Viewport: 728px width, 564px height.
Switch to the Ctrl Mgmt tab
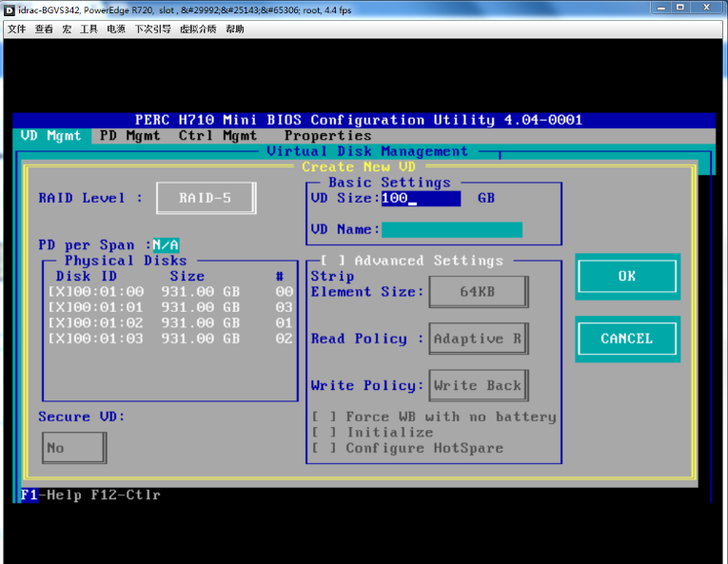(x=218, y=136)
